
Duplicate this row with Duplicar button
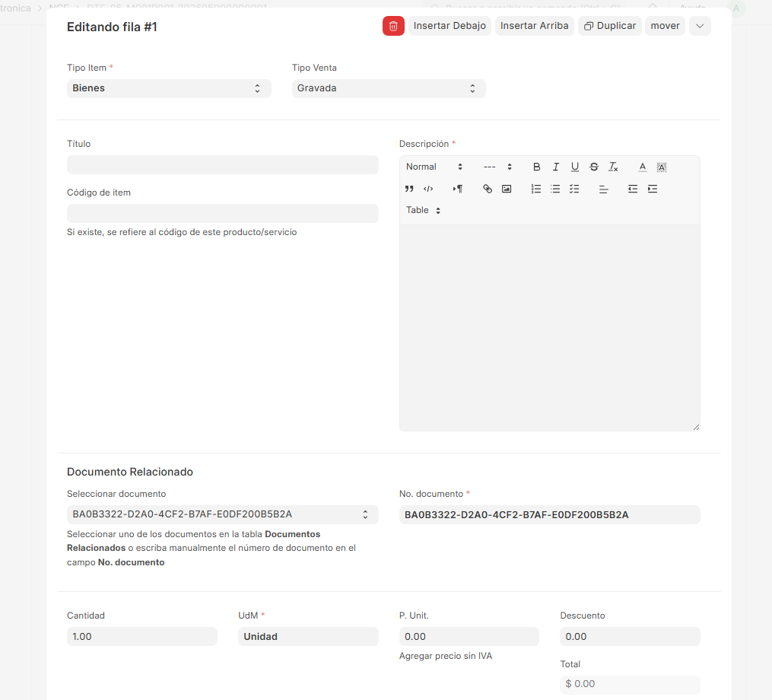[x=609, y=26]
